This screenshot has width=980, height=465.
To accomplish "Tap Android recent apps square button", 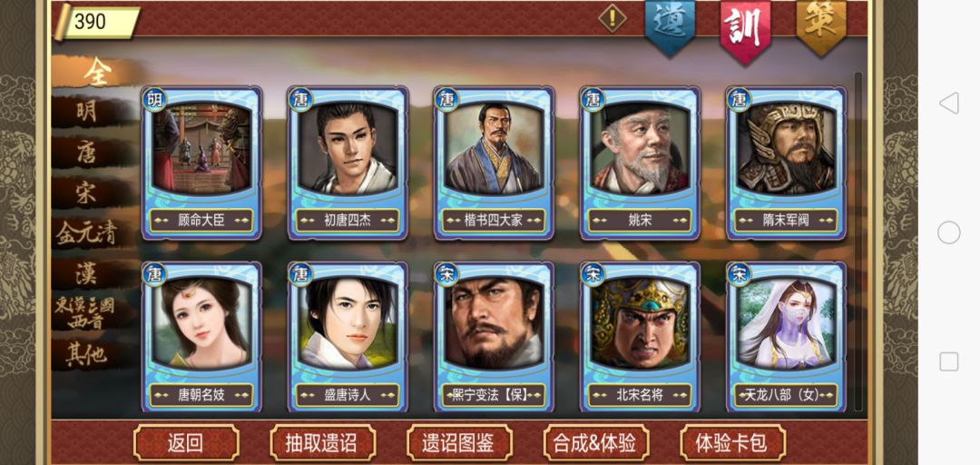I will (x=949, y=361).
